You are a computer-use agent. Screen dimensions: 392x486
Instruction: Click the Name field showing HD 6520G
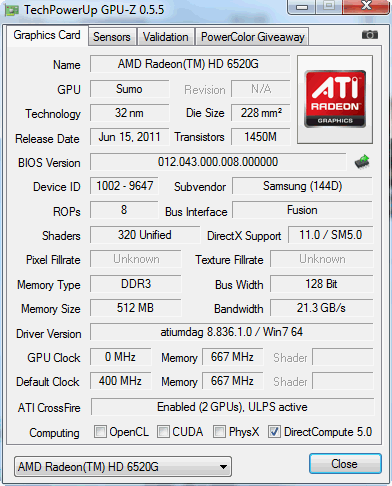[x=190, y=64]
